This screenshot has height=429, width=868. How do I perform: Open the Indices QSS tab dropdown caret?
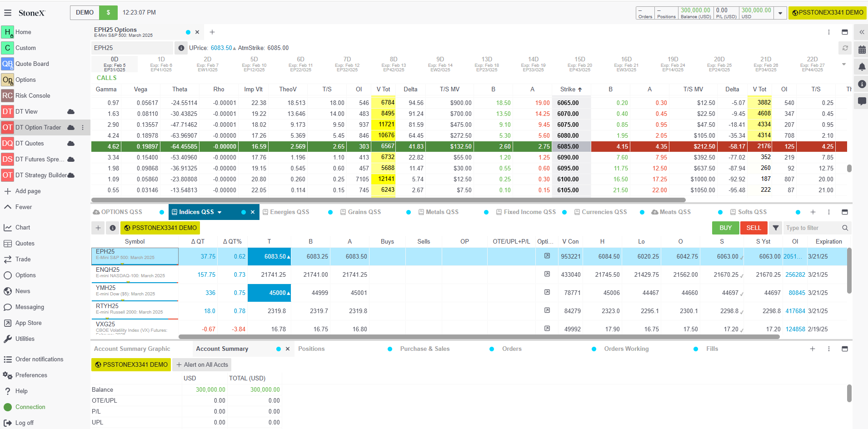[219, 212]
